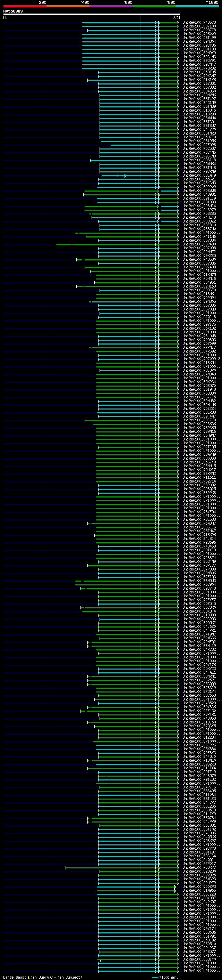
Task: Click the orange ~40% identity color swatch
Action: coord(68,6)
